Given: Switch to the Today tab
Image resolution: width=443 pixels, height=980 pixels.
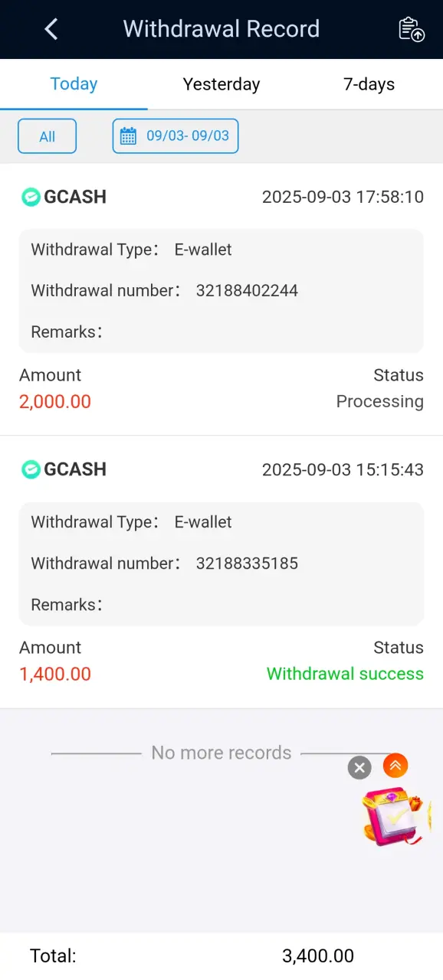Looking at the screenshot, I should click(x=74, y=84).
